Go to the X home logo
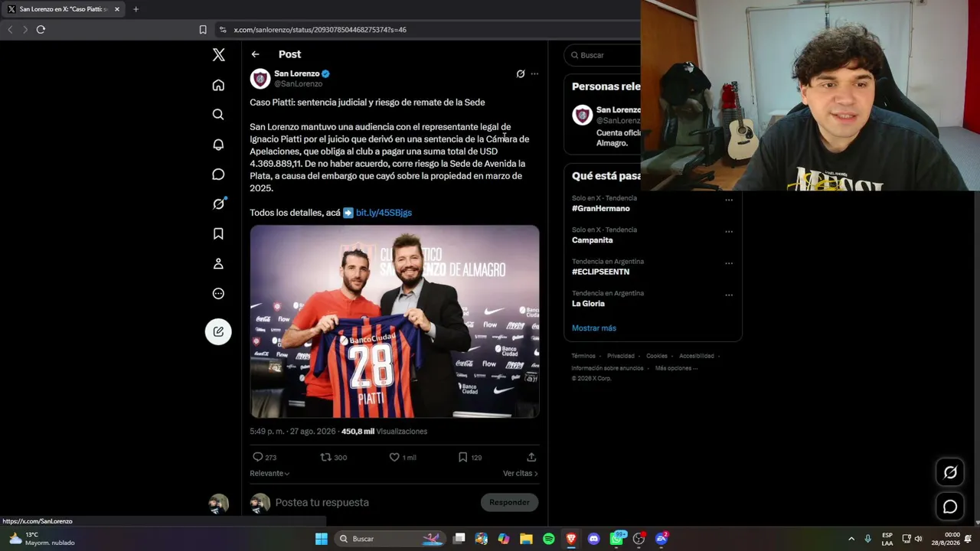 [x=219, y=55]
